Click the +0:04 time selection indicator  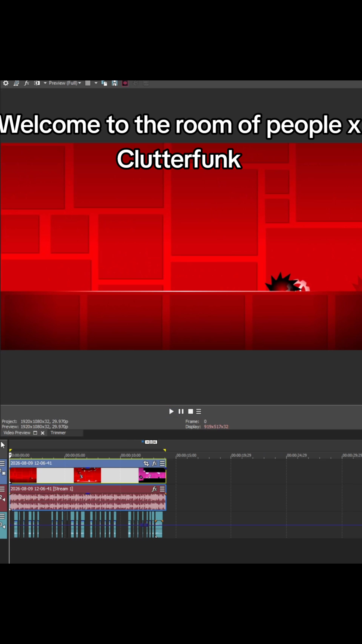coord(151,442)
